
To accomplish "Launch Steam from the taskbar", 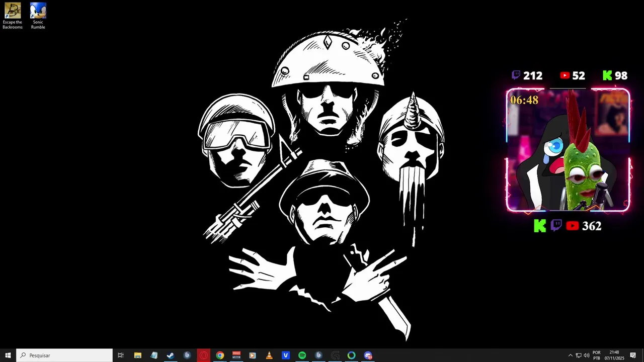I will 171,355.
